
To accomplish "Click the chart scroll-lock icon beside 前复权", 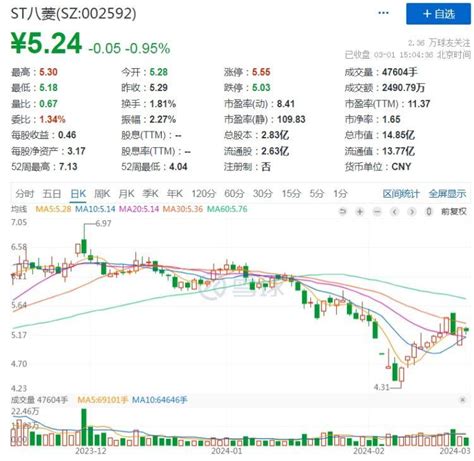I will tap(429, 212).
